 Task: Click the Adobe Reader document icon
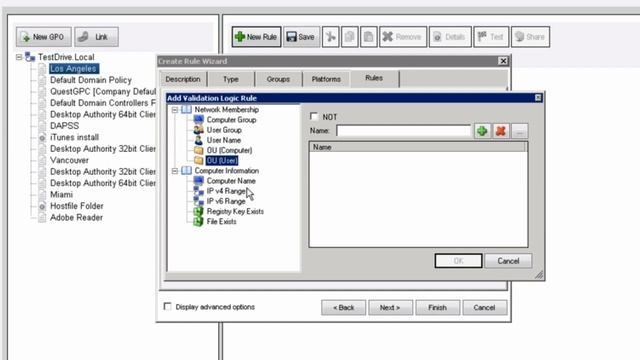pyautogui.click(x=42, y=218)
